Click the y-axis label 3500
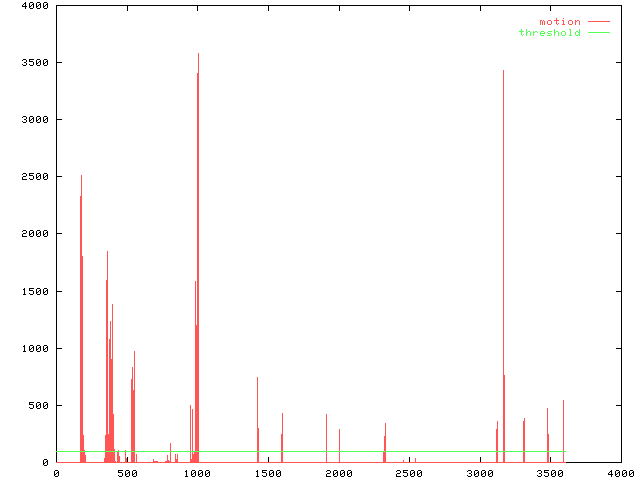640x480 pixels. point(36,62)
